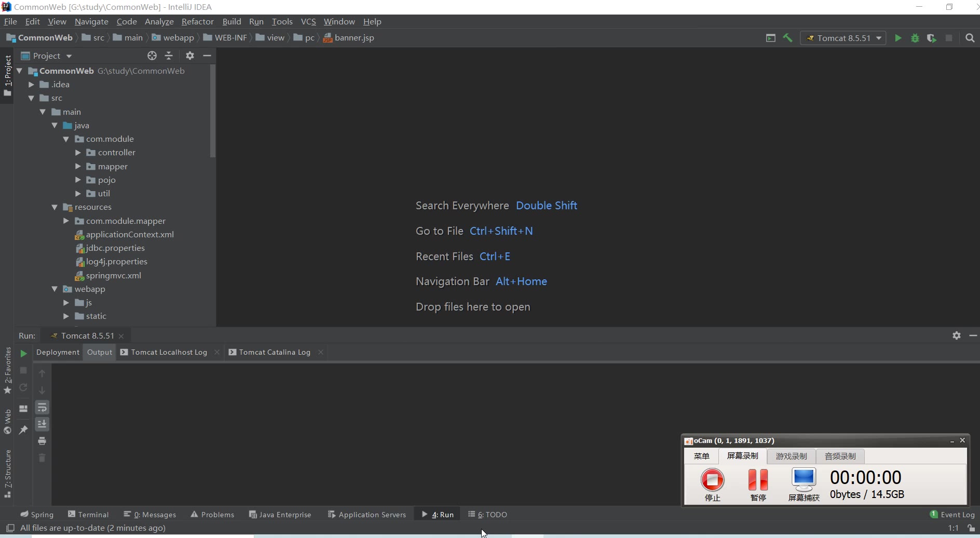980x538 pixels.
Task: Open the Terminal tool window
Action: click(x=88, y=515)
